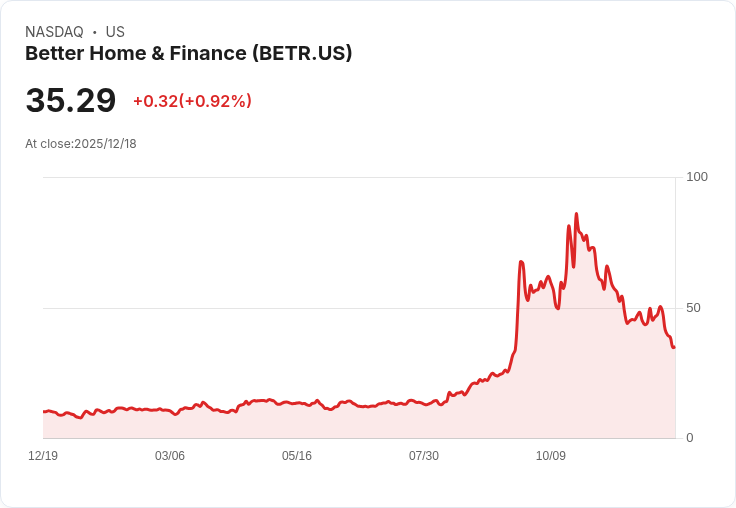Click the NASDAQ exchange label
Screen dimensions: 736x508
click(x=54, y=32)
